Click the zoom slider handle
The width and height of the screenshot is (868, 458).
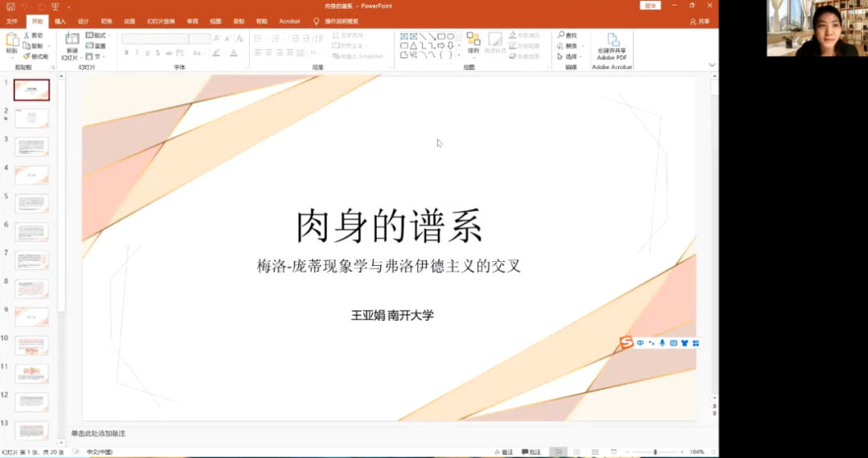point(655,452)
